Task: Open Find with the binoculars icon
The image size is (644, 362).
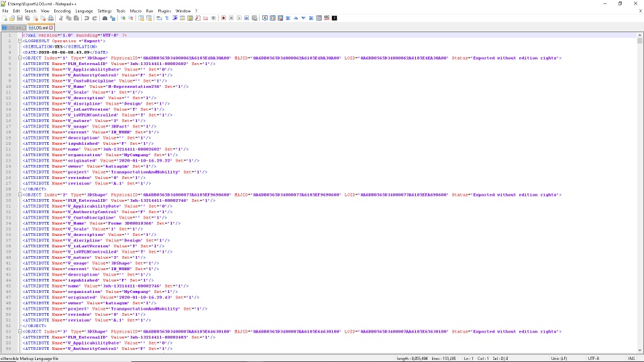Action: point(105,18)
